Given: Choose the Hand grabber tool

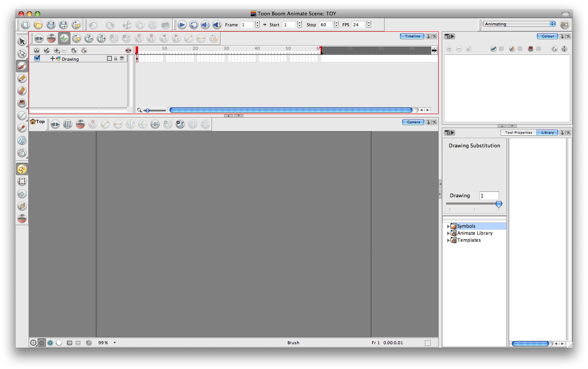Looking at the screenshot, I should coord(22,153).
